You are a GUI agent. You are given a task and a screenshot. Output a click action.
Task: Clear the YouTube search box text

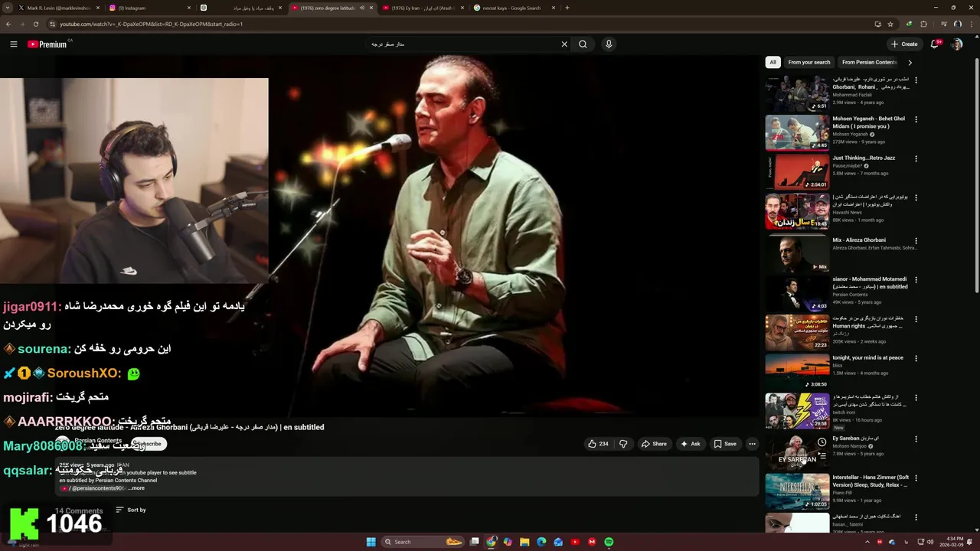coord(564,44)
